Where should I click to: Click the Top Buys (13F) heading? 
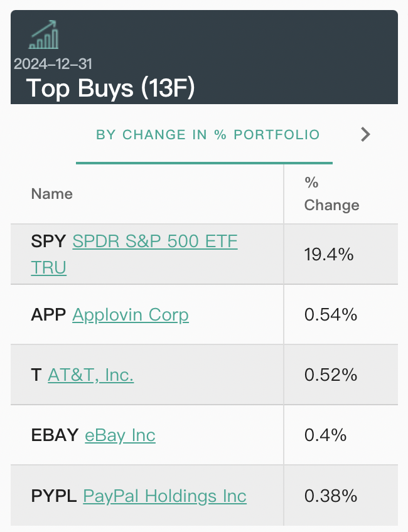coord(110,88)
